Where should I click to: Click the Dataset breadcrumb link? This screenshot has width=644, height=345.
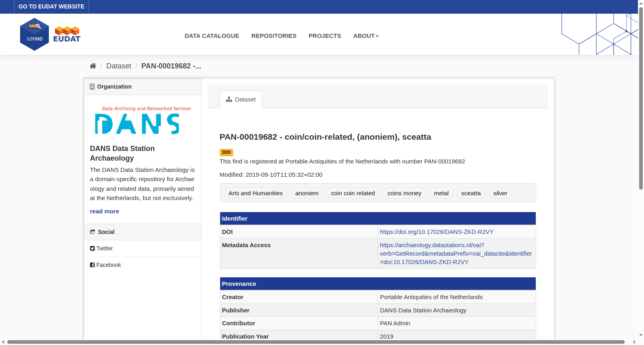(119, 66)
